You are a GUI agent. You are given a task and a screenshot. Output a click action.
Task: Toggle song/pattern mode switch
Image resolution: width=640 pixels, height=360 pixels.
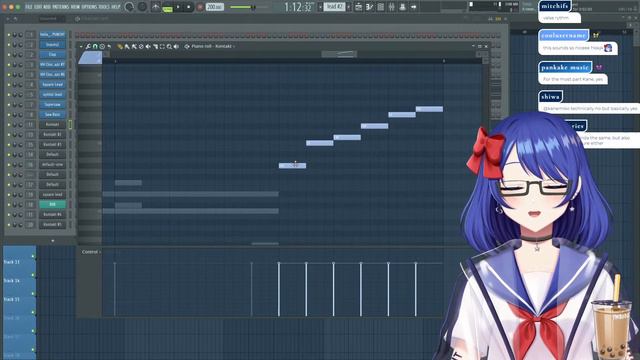pyautogui.click(x=167, y=7)
